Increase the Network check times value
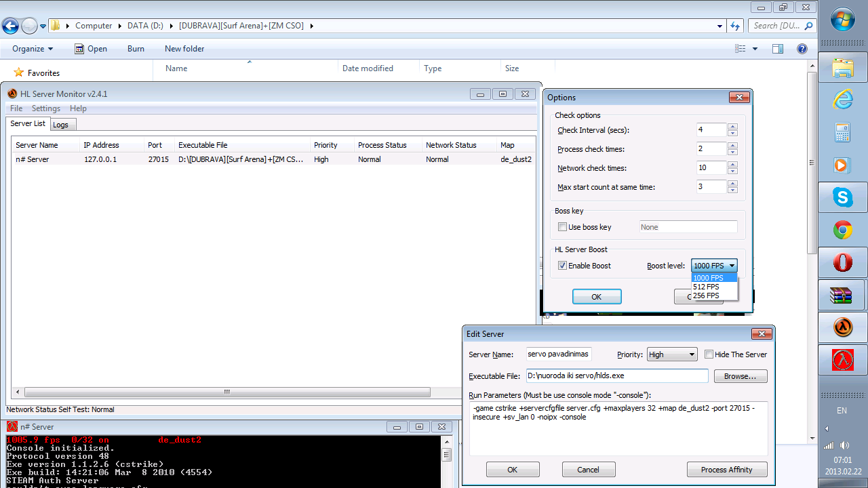 click(732, 165)
